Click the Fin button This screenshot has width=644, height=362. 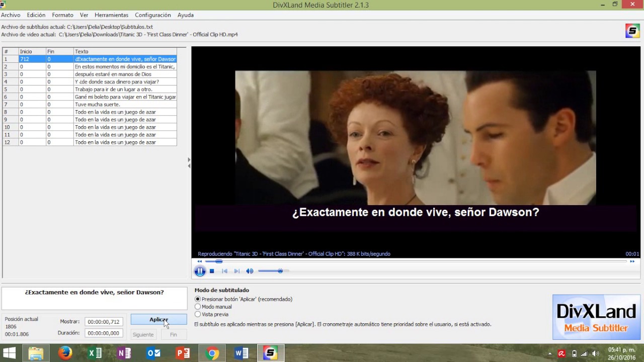[x=174, y=334]
